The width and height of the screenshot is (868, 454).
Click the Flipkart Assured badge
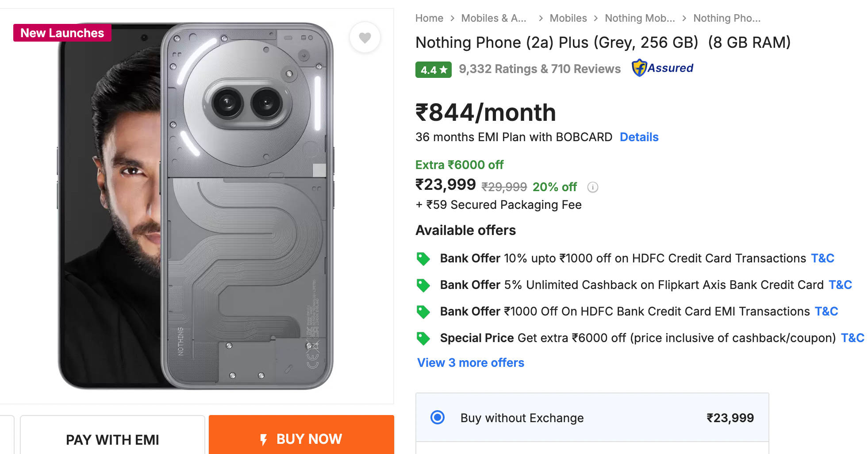tap(662, 68)
